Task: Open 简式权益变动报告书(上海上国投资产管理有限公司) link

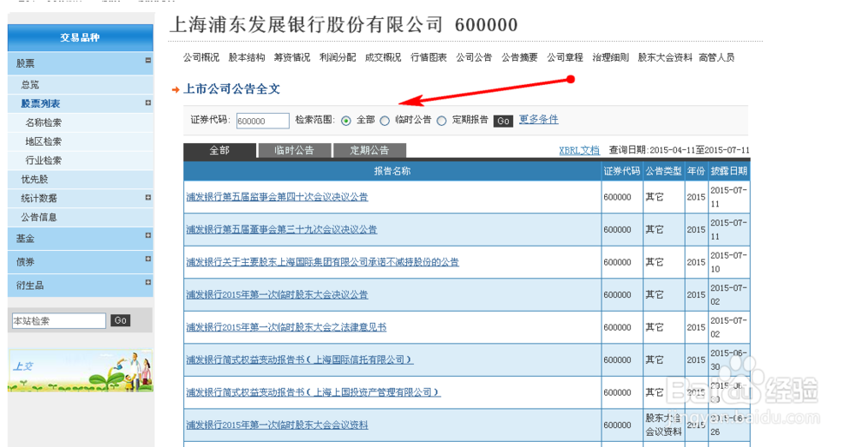Action: click(x=313, y=393)
